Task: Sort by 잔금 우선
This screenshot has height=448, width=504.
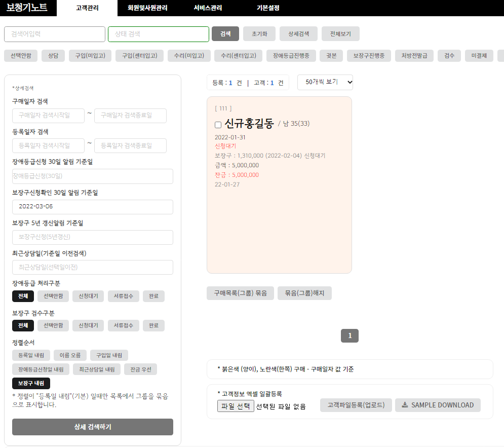Action: pos(140,369)
